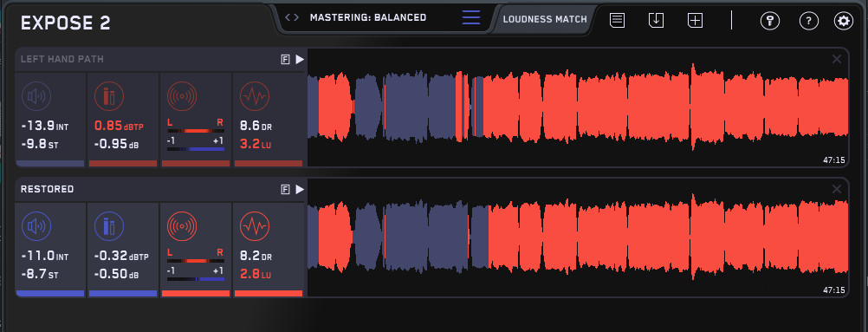Open the preset list menu next to Mastering: Balanced

click(471, 17)
